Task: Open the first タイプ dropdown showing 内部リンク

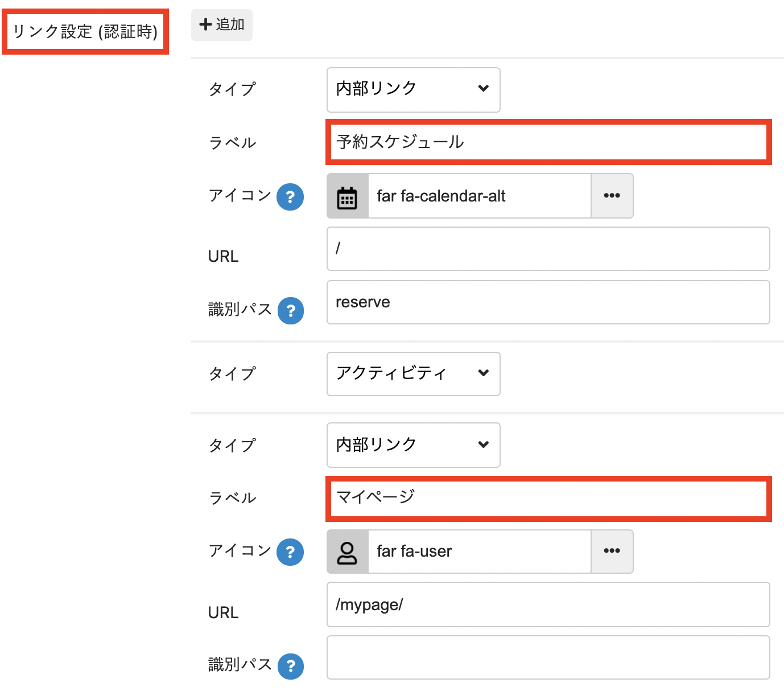Action: pos(413,89)
